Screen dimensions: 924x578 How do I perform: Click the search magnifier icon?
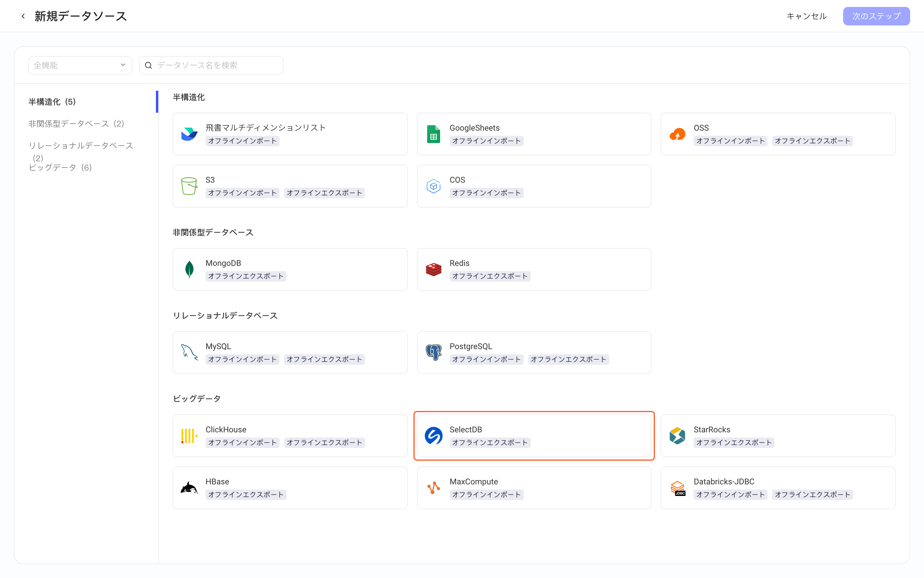pyautogui.click(x=148, y=65)
